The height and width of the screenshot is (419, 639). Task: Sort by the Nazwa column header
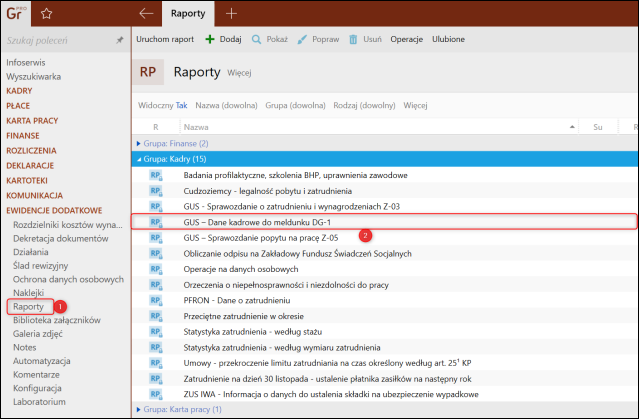196,127
